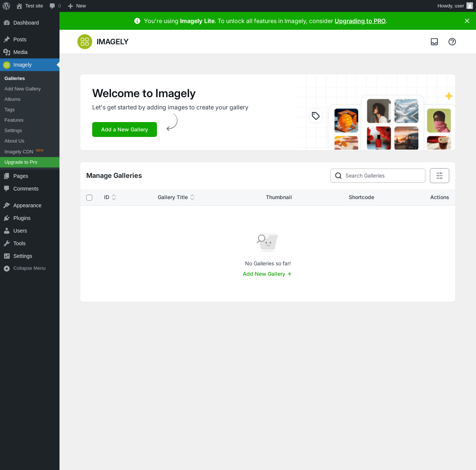Click the Pages icon in the sidebar
The image size is (476, 470).
click(7, 176)
